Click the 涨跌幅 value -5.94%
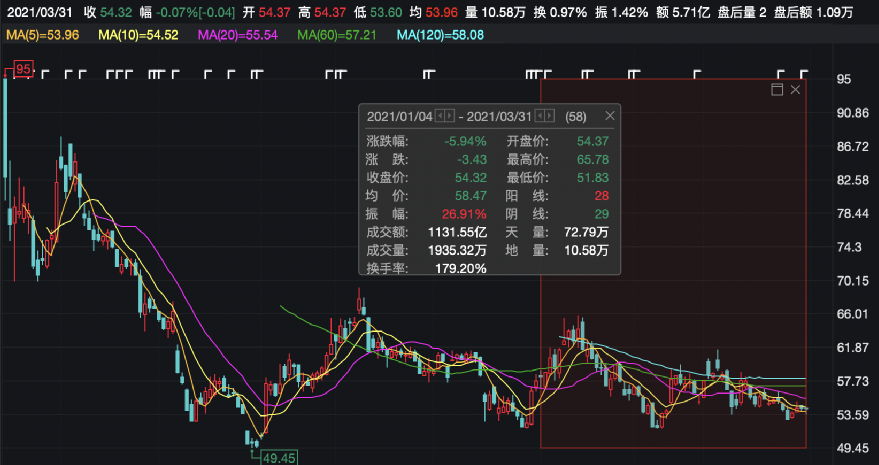Image resolution: width=879 pixels, height=465 pixels. tap(465, 141)
